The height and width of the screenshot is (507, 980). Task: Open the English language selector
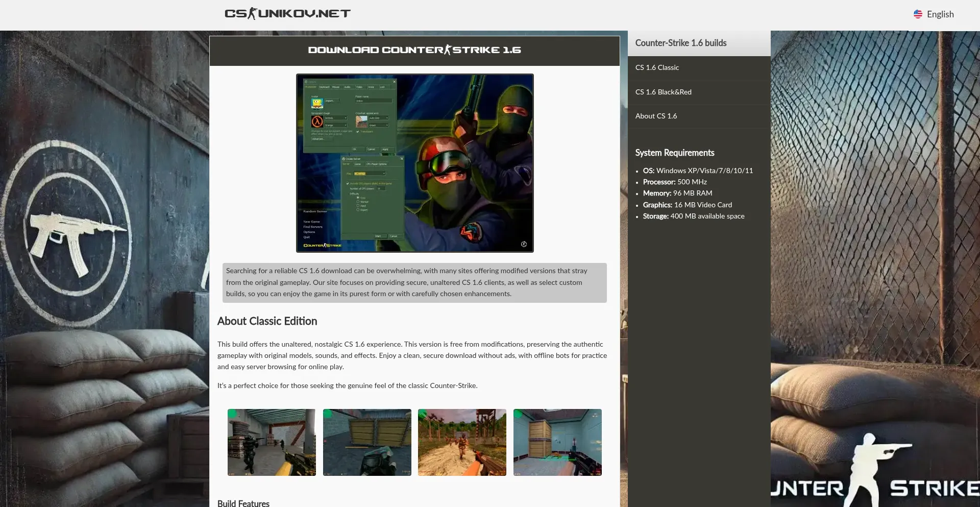(x=940, y=14)
